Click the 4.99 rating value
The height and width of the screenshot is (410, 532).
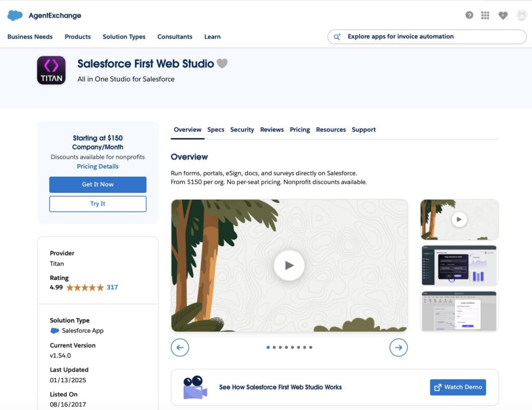(x=56, y=287)
